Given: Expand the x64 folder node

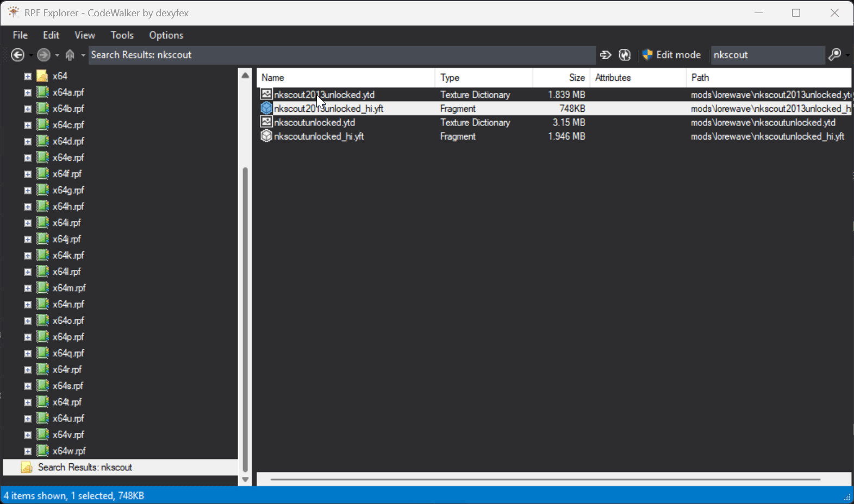Looking at the screenshot, I should click(28, 77).
